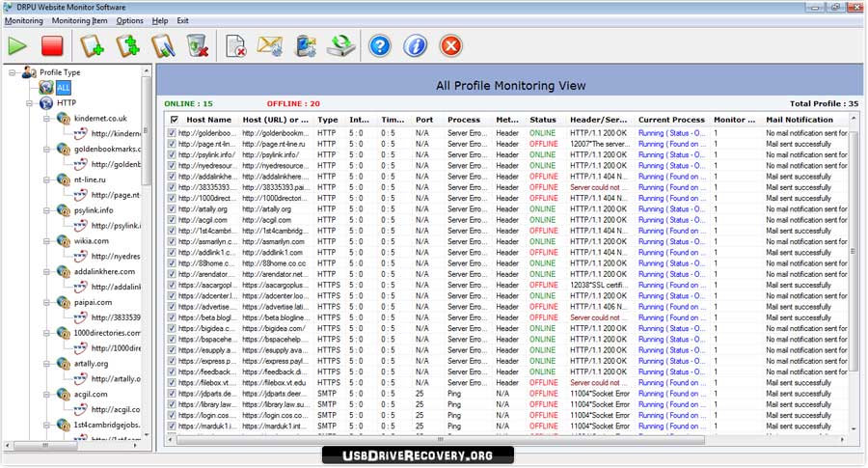Click the table's horizontal scrollbar thumb

tap(440, 439)
